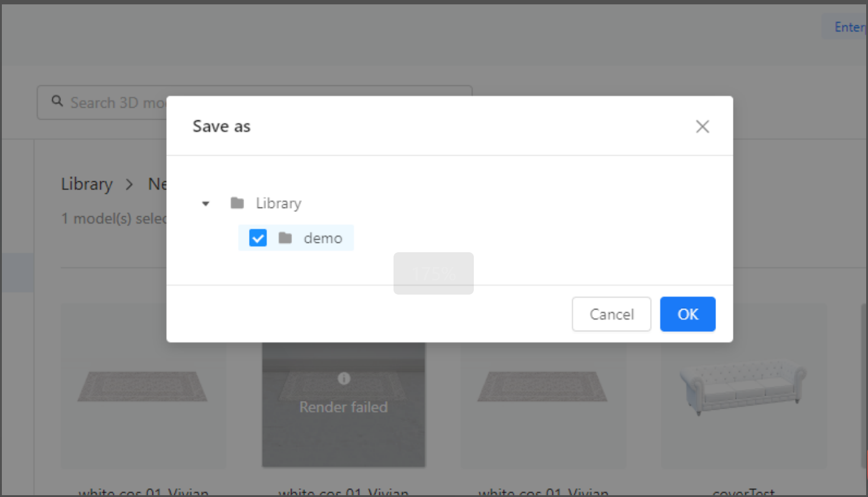Click the Render failed info icon
868x497 pixels.
pyautogui.click(x=344, y=378)
